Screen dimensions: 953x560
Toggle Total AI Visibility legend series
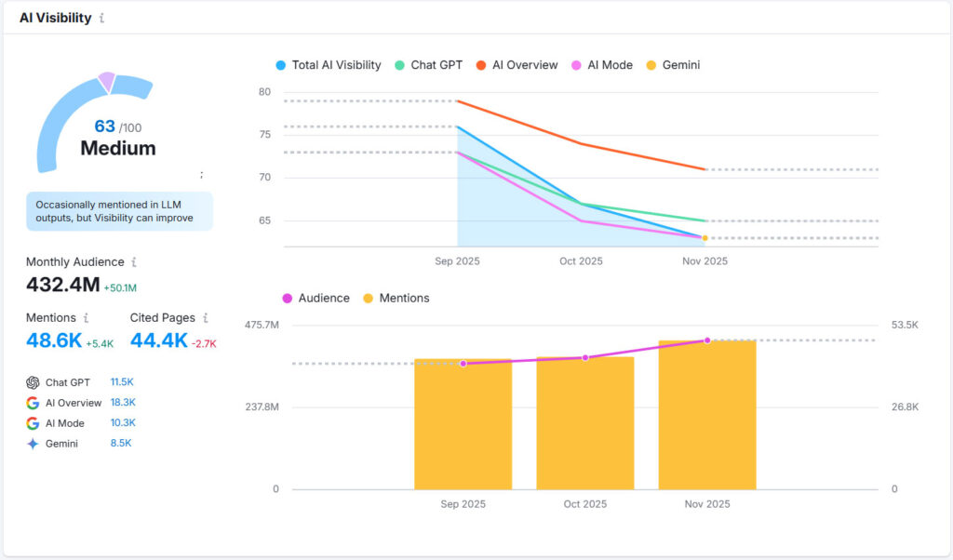[329, 65]
